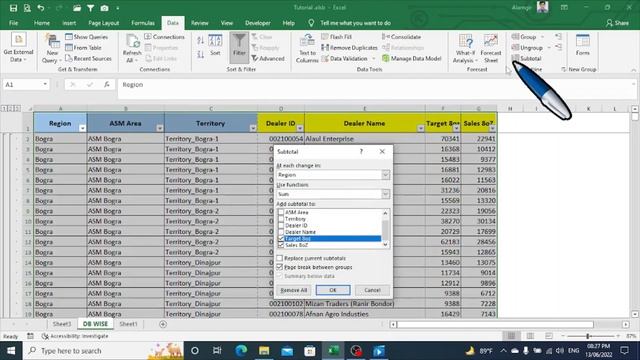This screenshot has height=360, width=640.
Task: Click Remove All in Subtotal dialog
Action: pyautogui.click(x=293, y=290)
